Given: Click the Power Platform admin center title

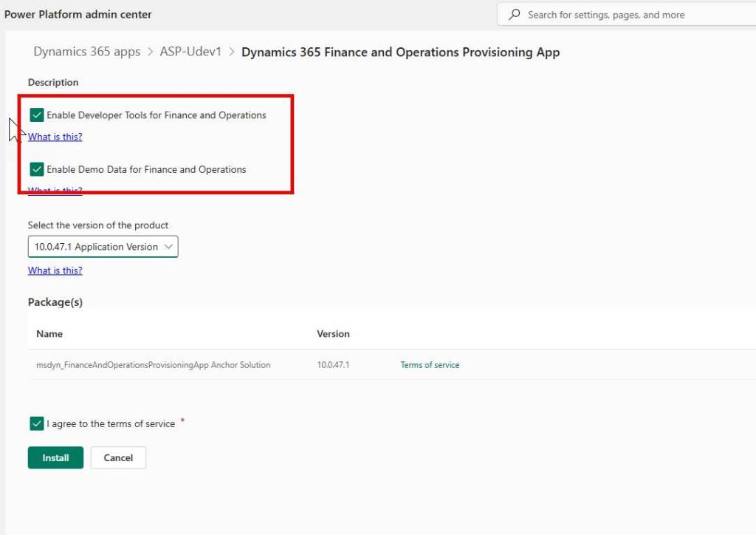Looking at the screenshot, I should pyautogui.click(x=78, y=15).
